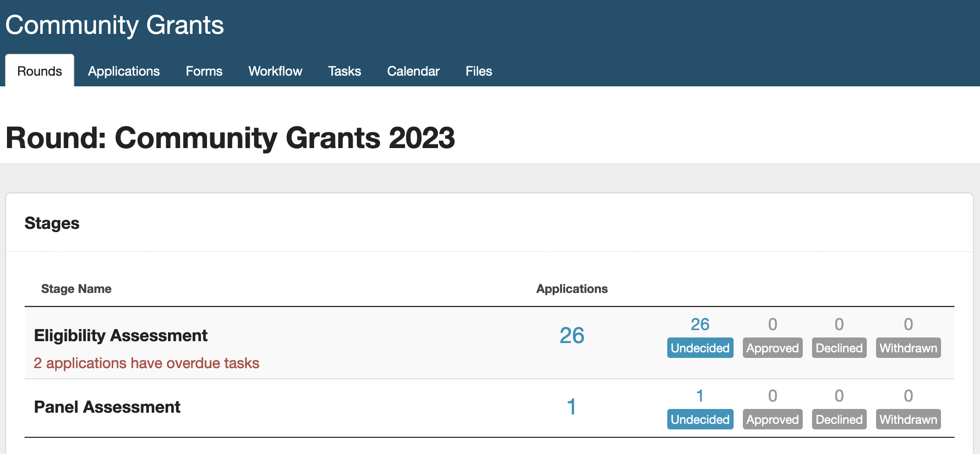Screen dimensions: 980x454
Task: Click Approved badge in Eligibility Assessment row
Action: coord(772,348)
